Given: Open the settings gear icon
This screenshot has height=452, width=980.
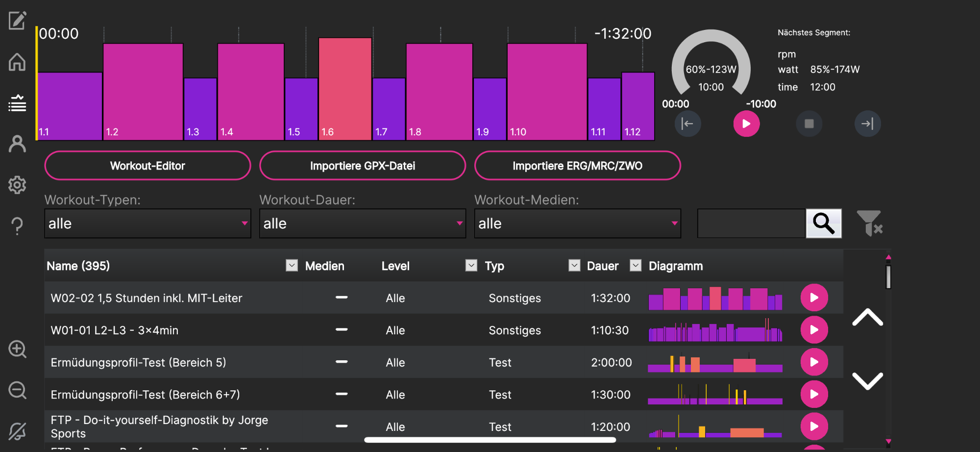Looking at the screenshot, I should pos(17,185).
